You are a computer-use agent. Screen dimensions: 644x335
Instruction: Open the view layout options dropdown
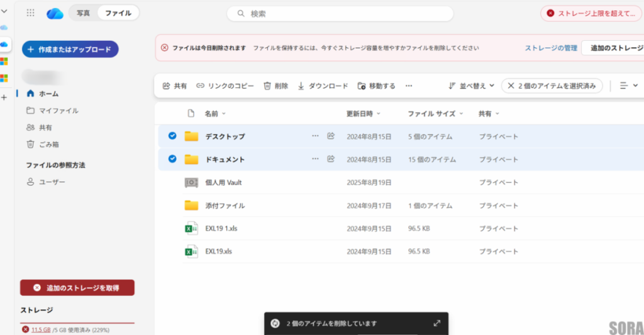[x=628, y=85]
